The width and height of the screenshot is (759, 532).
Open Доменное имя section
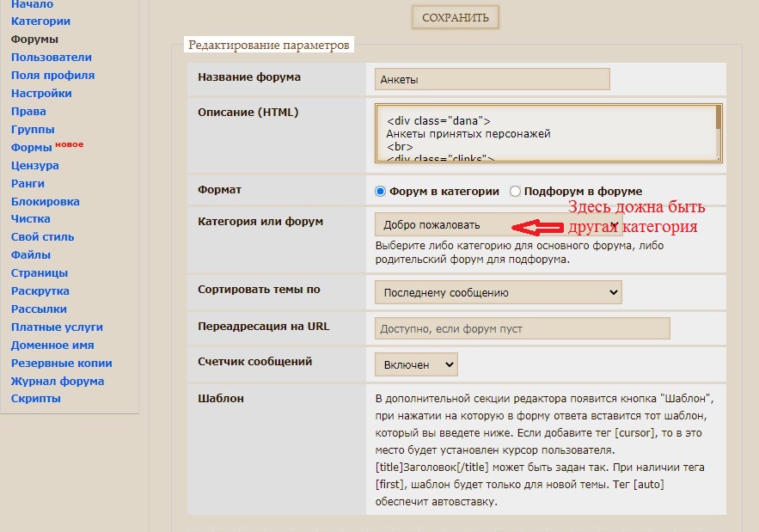coord(52,345)
